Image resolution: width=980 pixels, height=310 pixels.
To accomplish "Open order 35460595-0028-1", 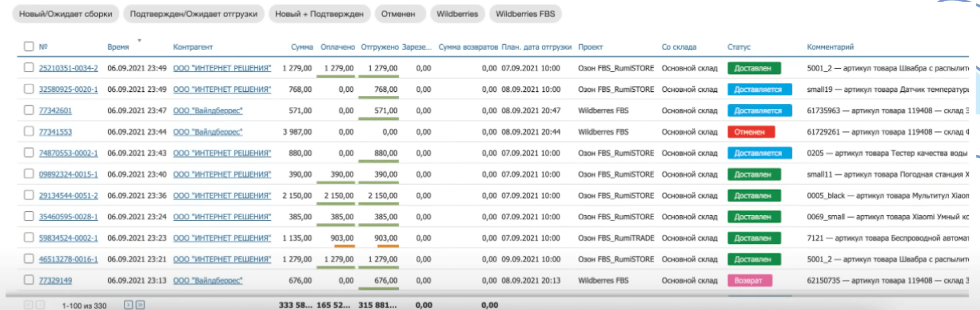I will pyautogui.click(x=68, y=217).
